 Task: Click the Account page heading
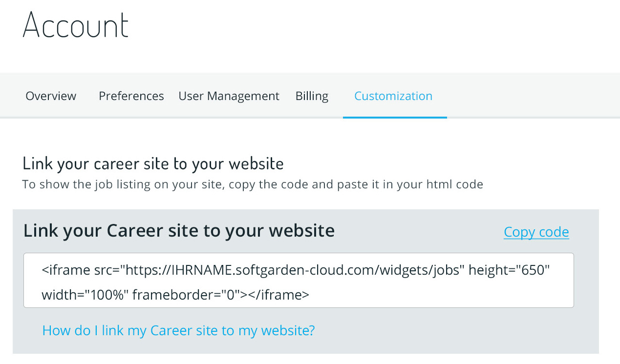76,24
